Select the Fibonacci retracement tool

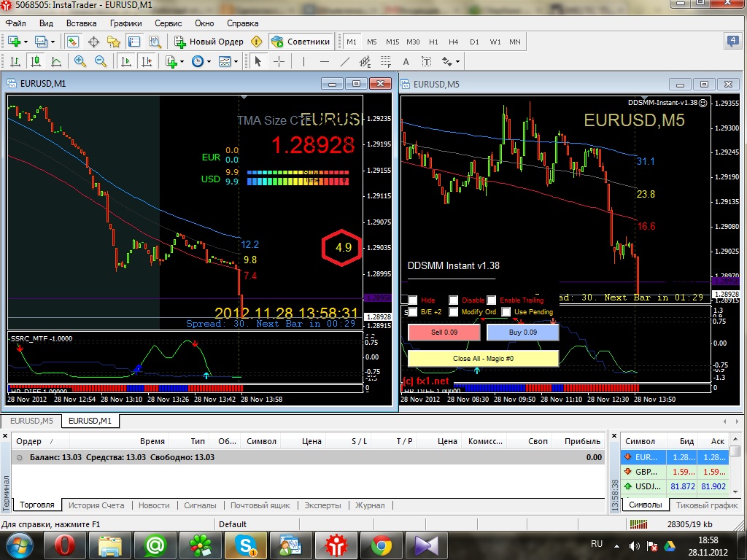(386, 61)
